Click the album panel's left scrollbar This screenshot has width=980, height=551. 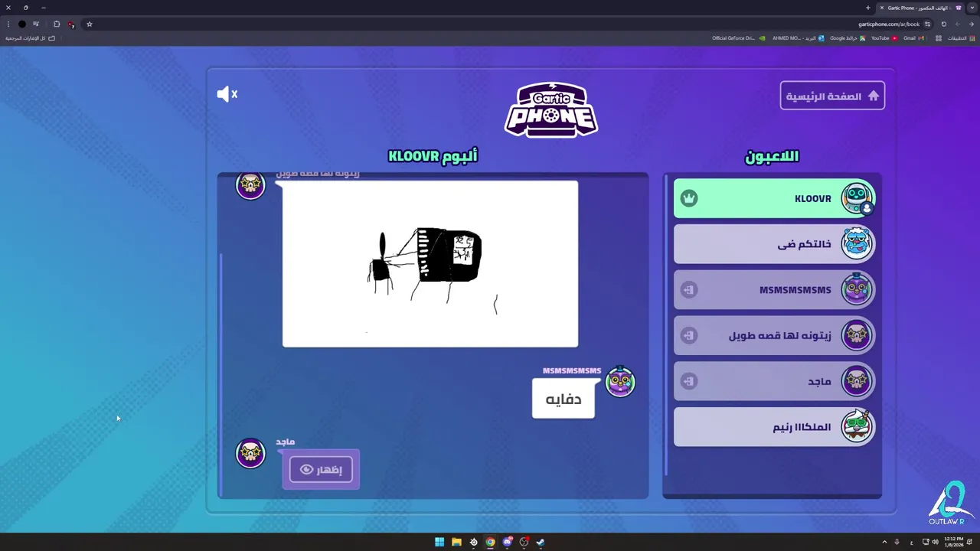point(221,372)
